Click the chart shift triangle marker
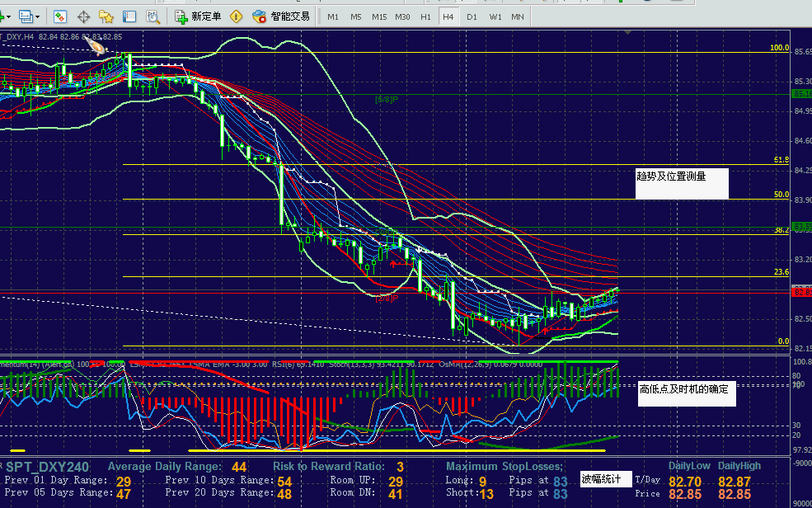Viewport: 812px width, 508px height. click(x=628, y=33)
